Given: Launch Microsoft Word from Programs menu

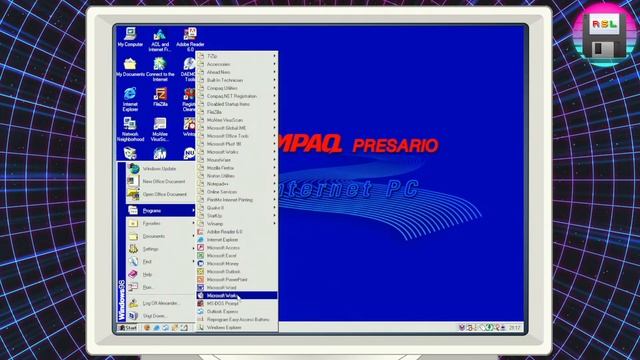Looking at the screenshot, I should 237,287.
